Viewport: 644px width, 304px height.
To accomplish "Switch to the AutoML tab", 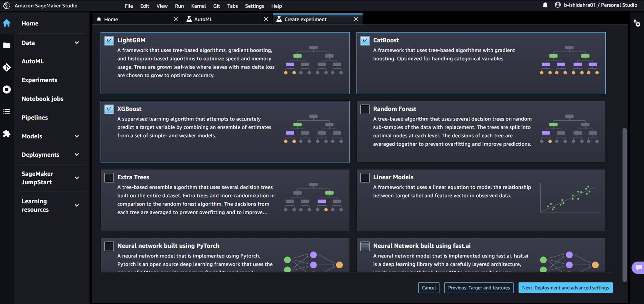I will [x=203, y=19].
